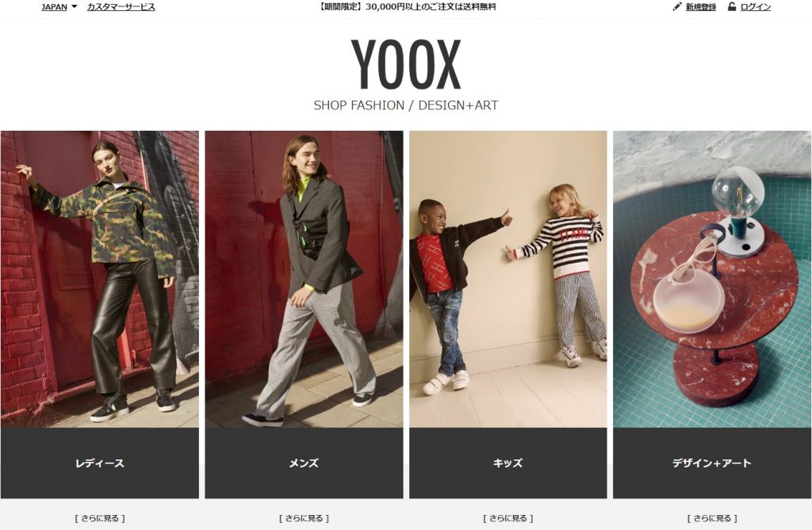Open the kids thumbs-up photo
The width and height of the screenshot is (812, 530).
tap(508, 280)
